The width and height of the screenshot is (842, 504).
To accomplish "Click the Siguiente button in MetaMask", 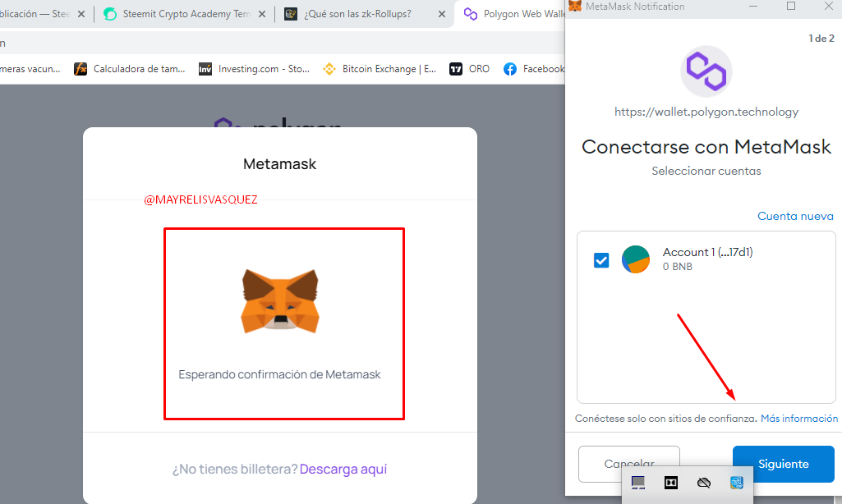I will (x=783, y=464).
